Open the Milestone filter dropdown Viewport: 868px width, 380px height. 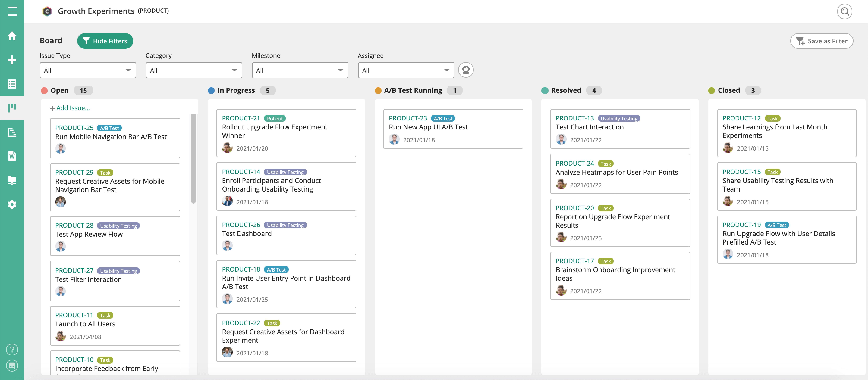300,70
